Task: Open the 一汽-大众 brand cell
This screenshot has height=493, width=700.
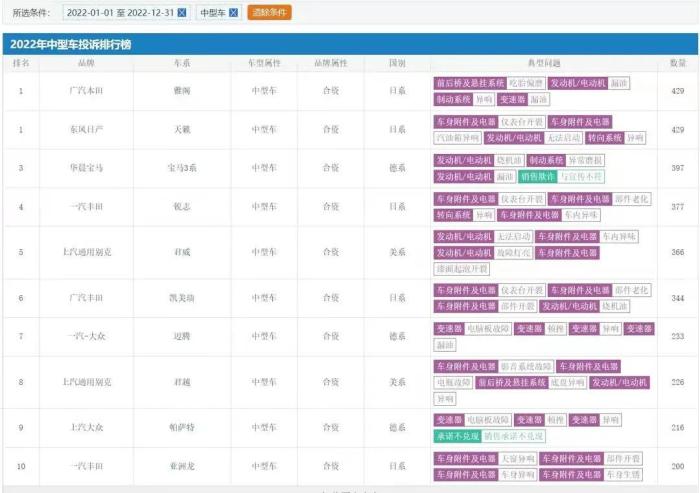Action: coord(86,336)
